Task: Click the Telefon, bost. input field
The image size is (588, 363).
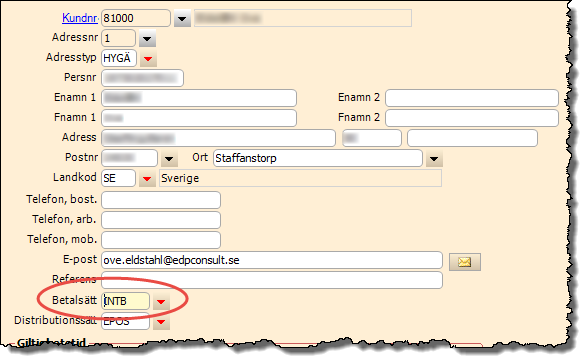Action: click(x=161, y=200)
